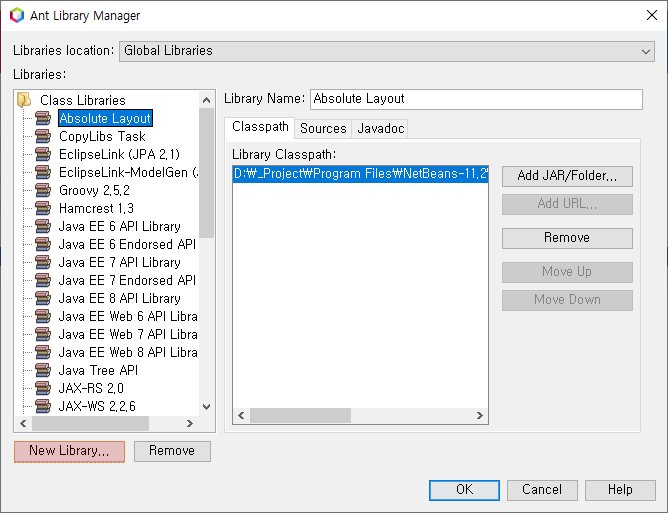
Task: Create a new library with New Library button
Action: [x=69, y=451]
